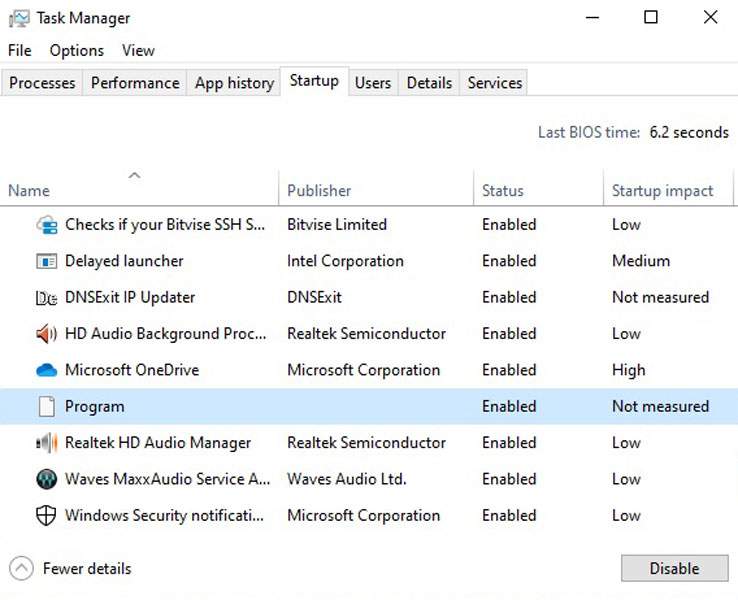This screenshot has height=600, width=738.
Task: Click the Fewer details link
Action: tap(87, 568)
